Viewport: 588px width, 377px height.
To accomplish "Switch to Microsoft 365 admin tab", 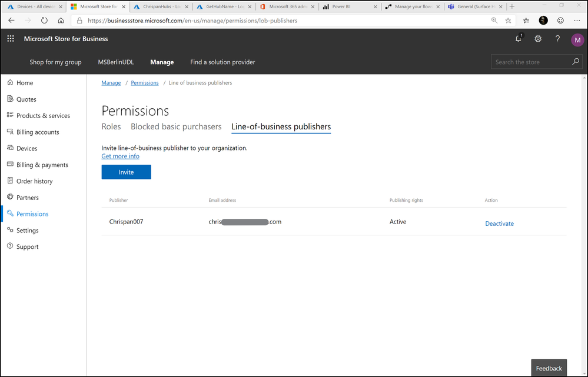I will 287,6.
